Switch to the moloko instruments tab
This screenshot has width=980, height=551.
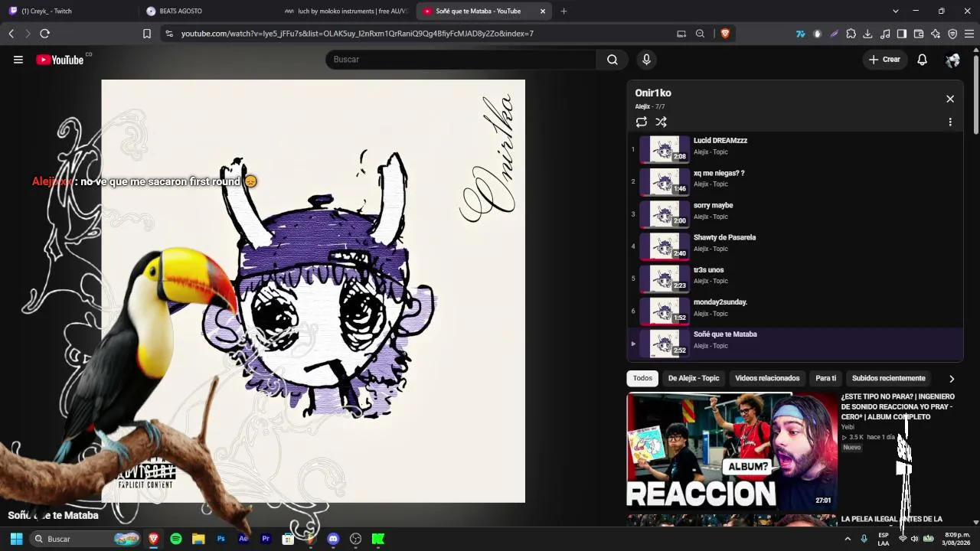tap(346, 11)
